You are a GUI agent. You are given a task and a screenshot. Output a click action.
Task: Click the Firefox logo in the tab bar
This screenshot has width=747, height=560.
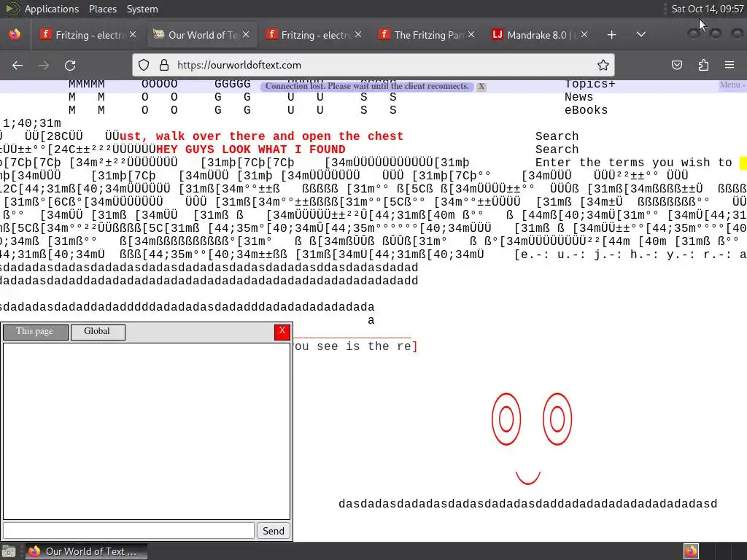[x=15, y=34]
